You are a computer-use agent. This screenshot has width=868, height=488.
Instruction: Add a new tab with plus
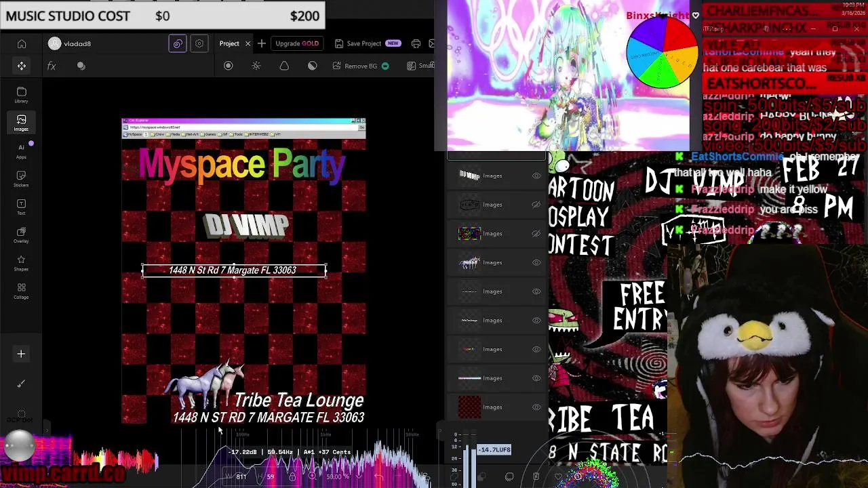261,43
